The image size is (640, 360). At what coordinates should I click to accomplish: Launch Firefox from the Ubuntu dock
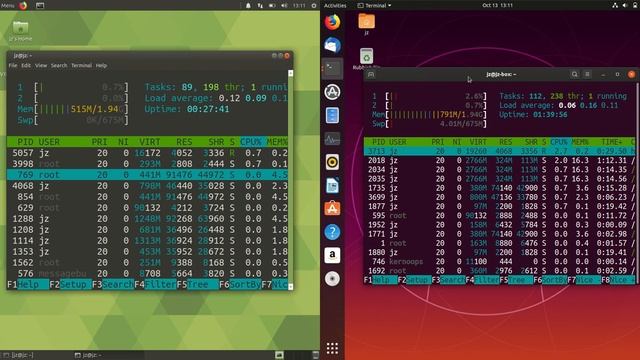333,22
